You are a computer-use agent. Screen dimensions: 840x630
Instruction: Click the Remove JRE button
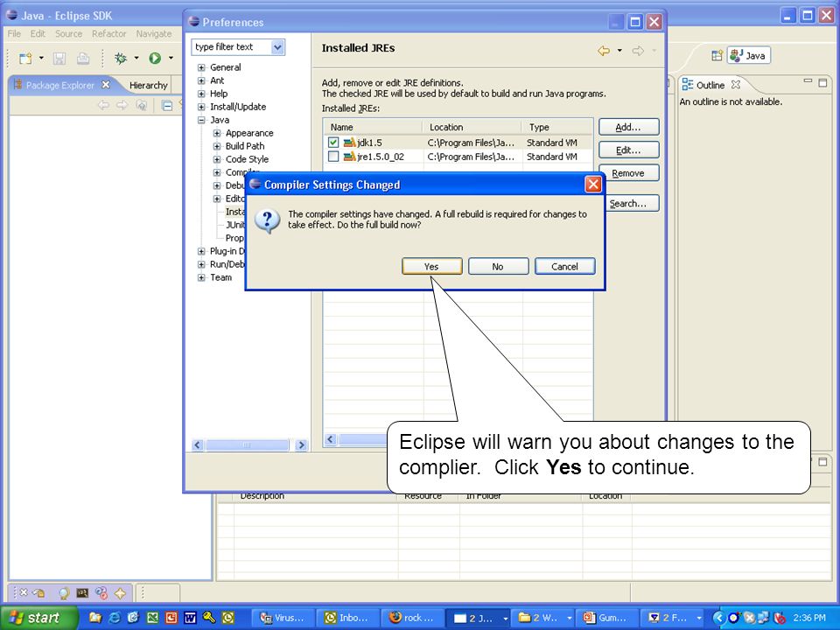tap(628, 173)
